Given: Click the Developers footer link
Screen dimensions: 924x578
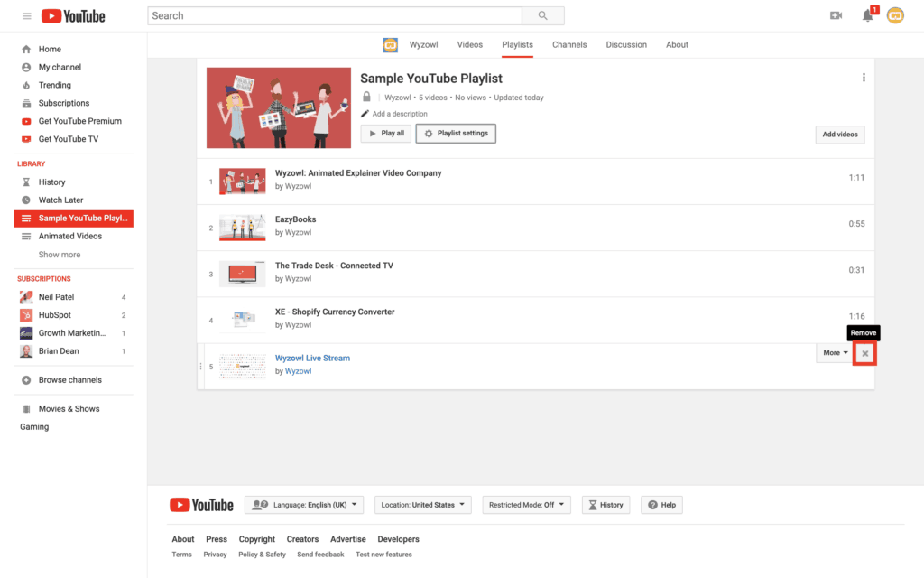Looking at the screenshot, I should (398, 539).
